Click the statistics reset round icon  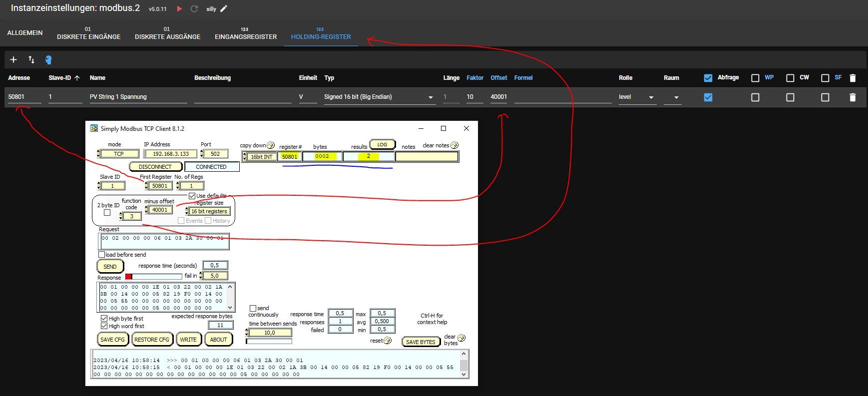tap(388, 341)
